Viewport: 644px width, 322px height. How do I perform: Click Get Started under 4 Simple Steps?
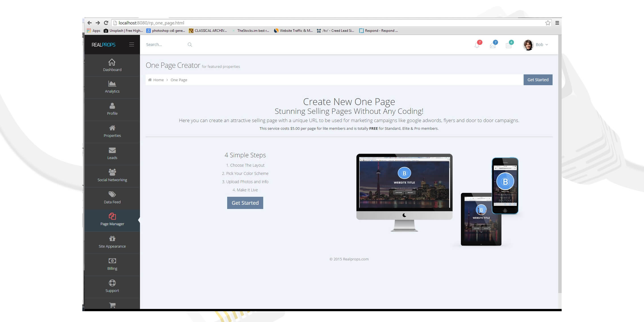tap(245, 203)
